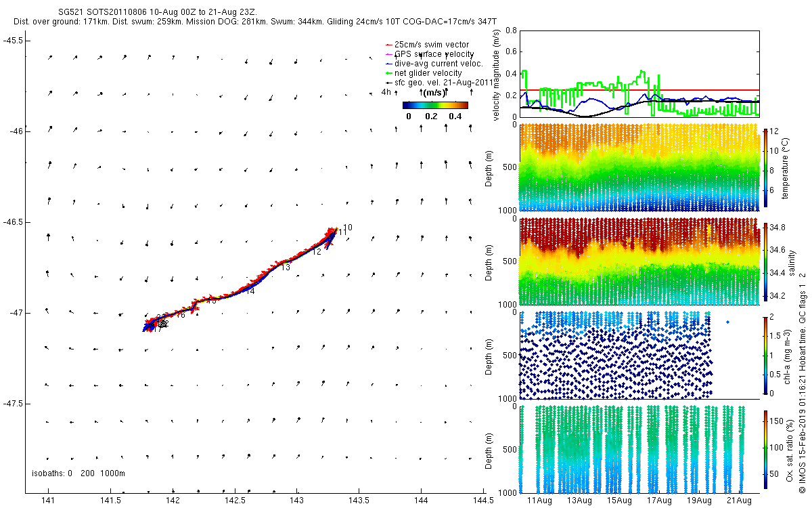The height and width of the screenshot is (508, 812).
Task: Click the day 14 waypoint label on track
Action: coord(250,291)
